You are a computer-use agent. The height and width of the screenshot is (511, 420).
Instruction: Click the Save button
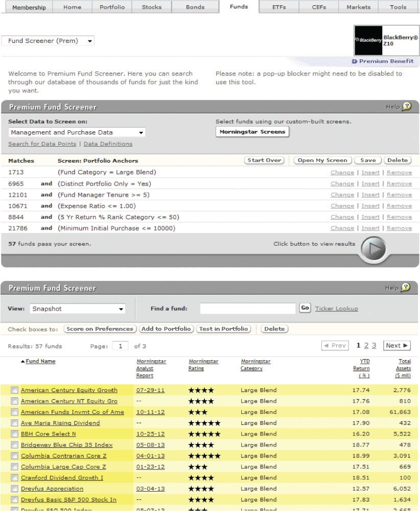tap(368, 160)
